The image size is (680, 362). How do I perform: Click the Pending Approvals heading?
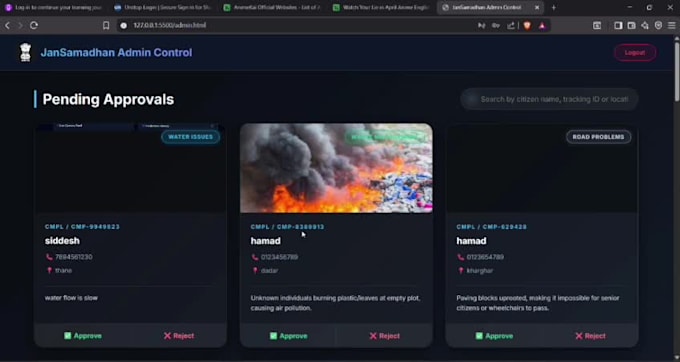(108, 99)
